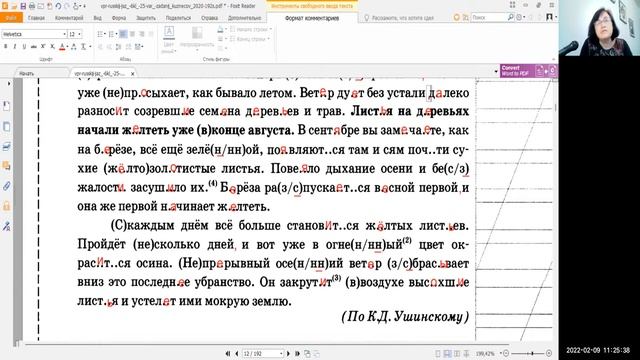640x360 pixels.
Task: Go to the last page
Action: tap(297, 353)
